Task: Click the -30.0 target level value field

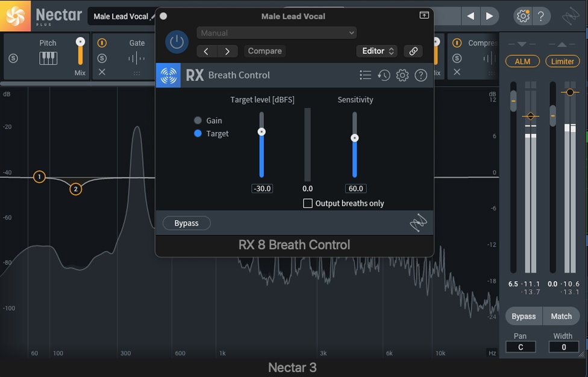Action: pos(262,188)
